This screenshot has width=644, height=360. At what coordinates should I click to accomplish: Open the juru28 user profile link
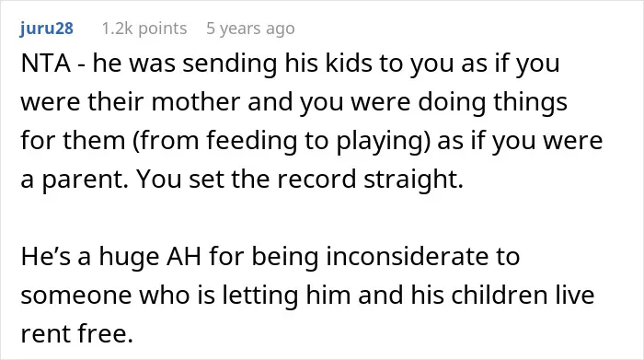coord(46,29)
